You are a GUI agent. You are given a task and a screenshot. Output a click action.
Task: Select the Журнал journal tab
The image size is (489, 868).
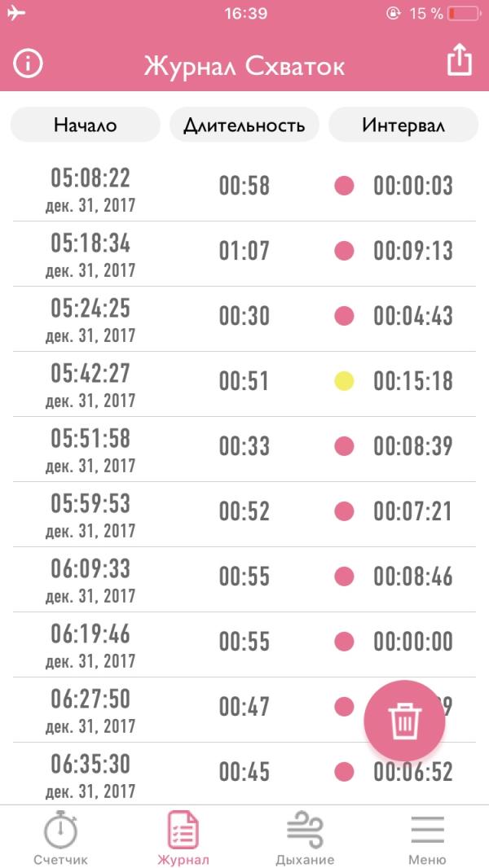[183, 839]
